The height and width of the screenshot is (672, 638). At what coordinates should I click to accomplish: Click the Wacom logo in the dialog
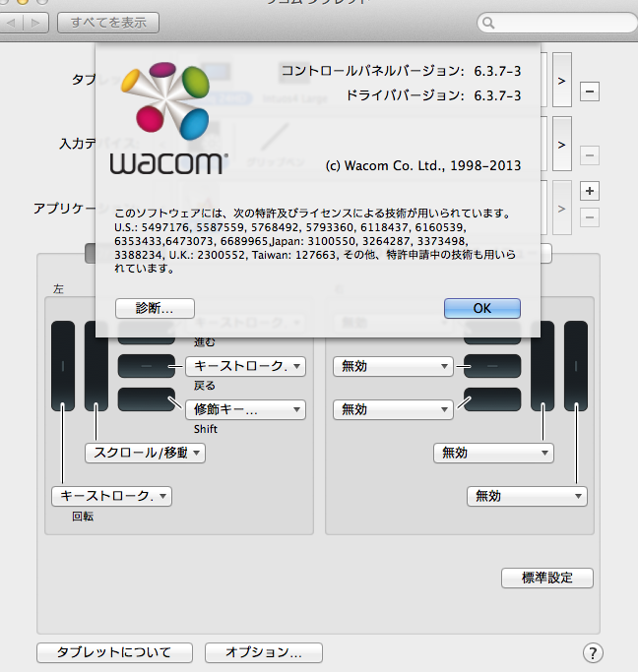coord(167,118)
